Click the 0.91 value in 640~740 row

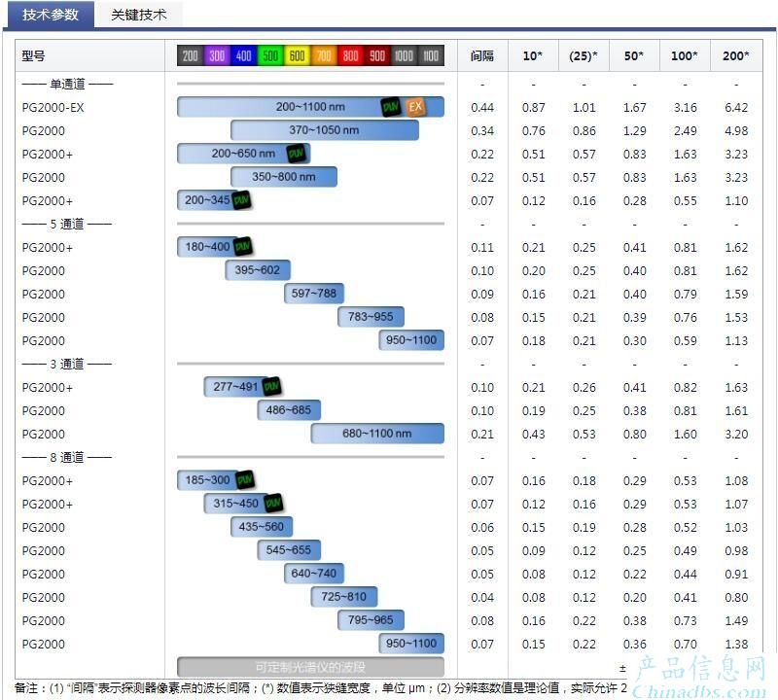(x=736, y=574)
